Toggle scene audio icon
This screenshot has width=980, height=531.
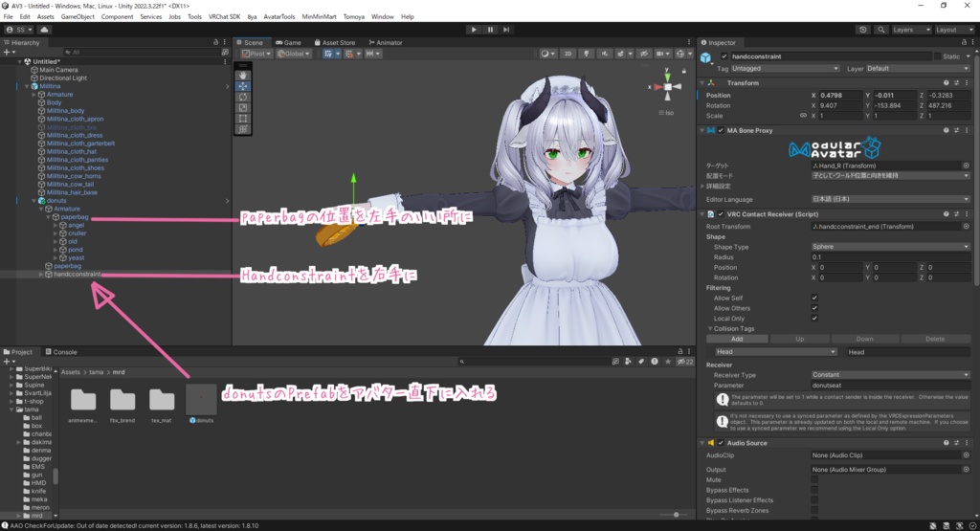[604, 54]
